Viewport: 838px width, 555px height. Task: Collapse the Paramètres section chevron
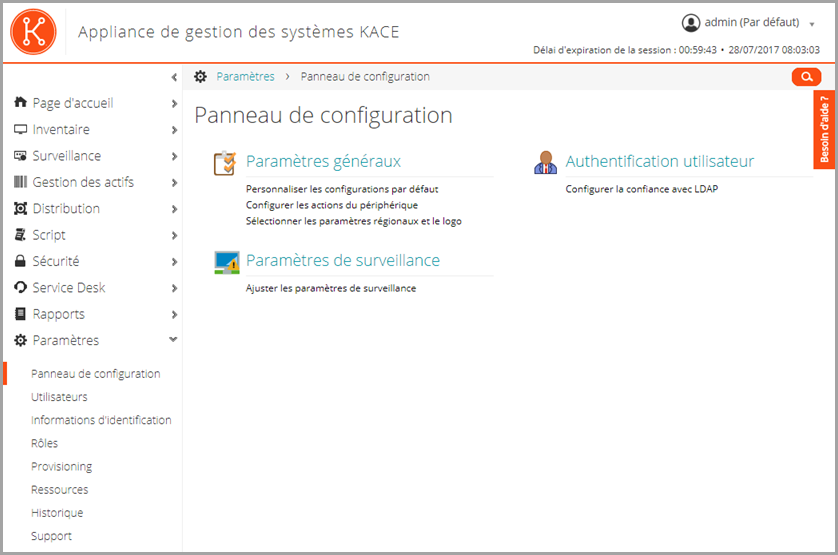click(173, 340)
